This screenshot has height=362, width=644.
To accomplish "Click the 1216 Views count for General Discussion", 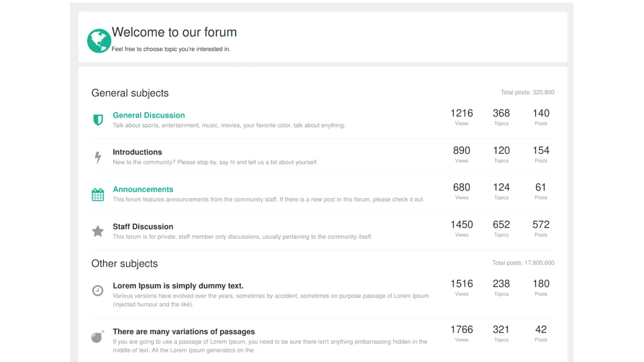I will point(461,113).
